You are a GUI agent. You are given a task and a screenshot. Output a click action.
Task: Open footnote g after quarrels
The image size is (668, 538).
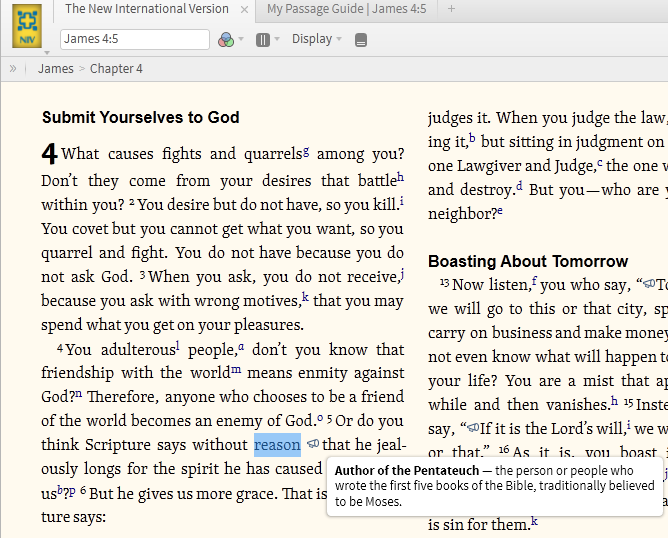pos(306,151)
